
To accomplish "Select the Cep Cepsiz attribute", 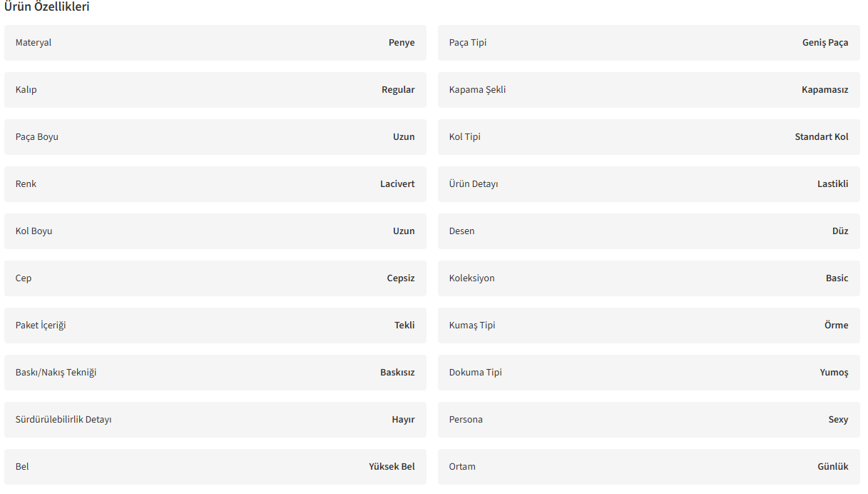I will coord(215,278).
